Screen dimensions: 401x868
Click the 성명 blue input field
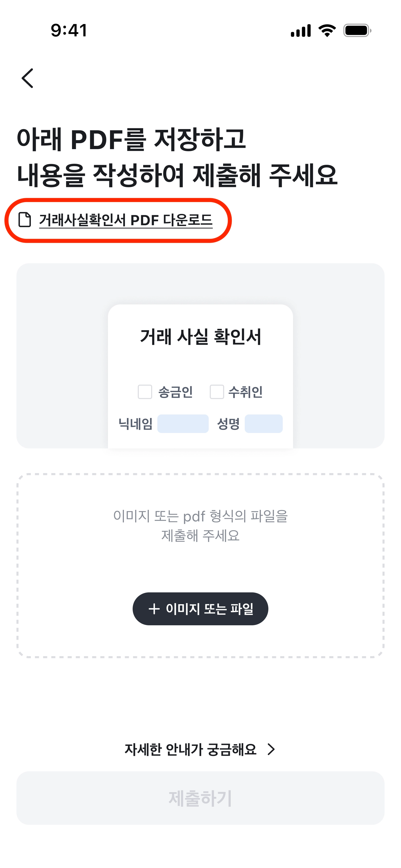pos(263,423)
